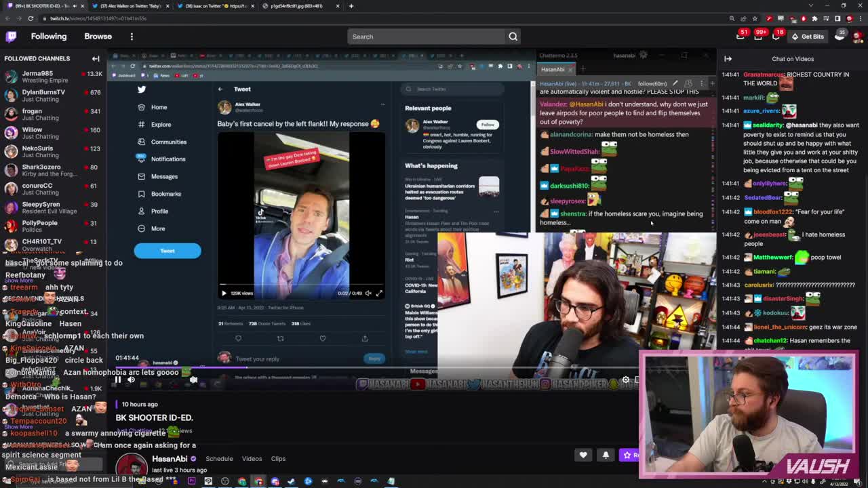Open the Chrome three-dot menu

pyautogui.click(x=861, y=18)
